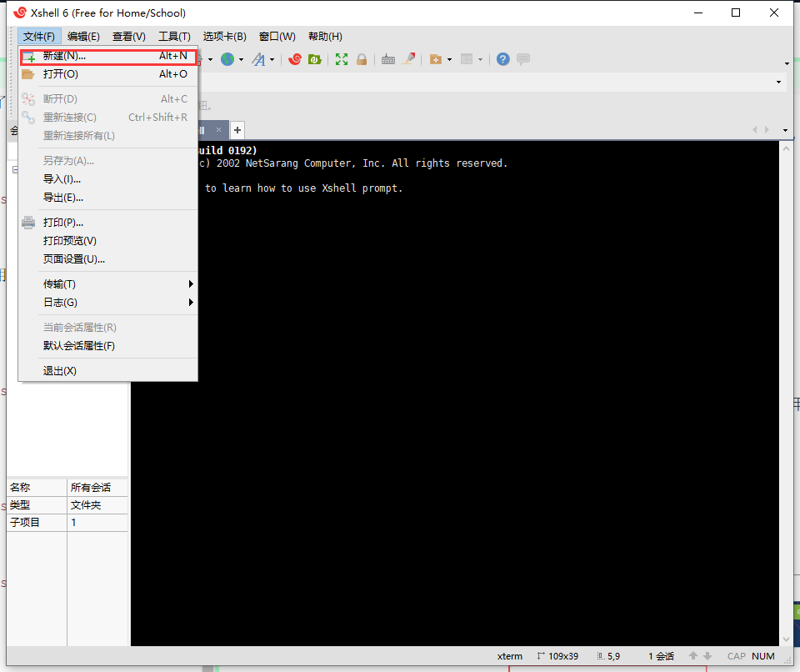
Task: Open the font settings icon
Action: 258,59
